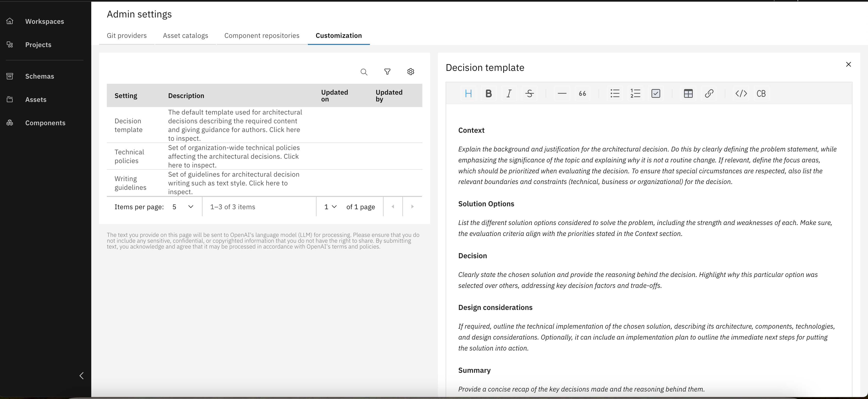Collapse the left navigation sidebar

click(82, 375)
